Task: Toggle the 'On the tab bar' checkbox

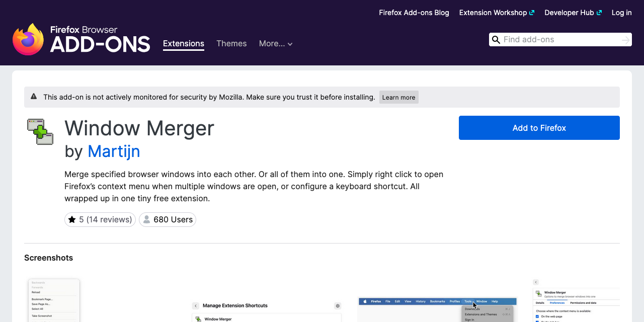Action: click(x=537, y=321)
